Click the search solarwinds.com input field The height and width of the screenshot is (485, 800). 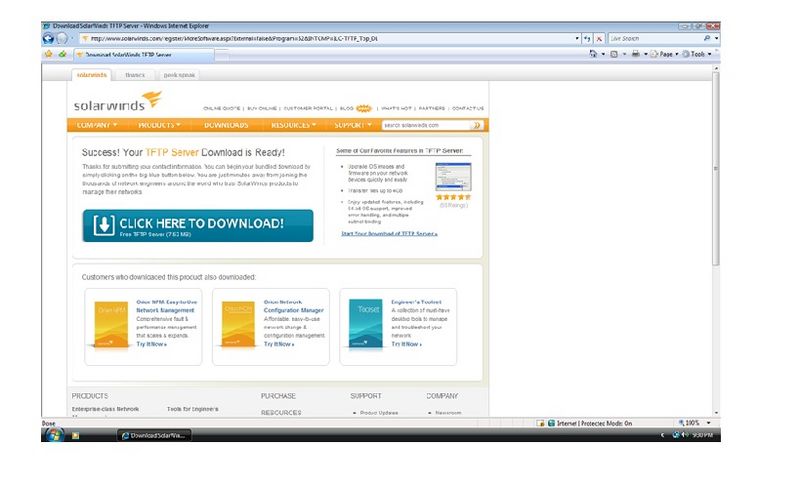(427, 125)
